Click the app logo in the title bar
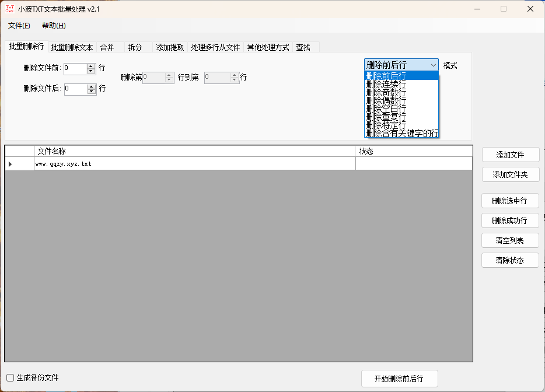The image size is (545, 392). point(9,9)
